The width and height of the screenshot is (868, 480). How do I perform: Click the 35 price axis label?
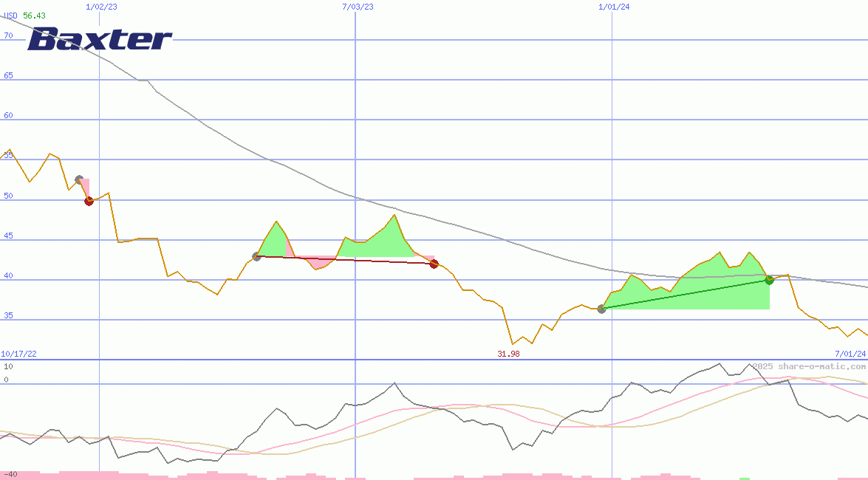(x=8, y=315)
